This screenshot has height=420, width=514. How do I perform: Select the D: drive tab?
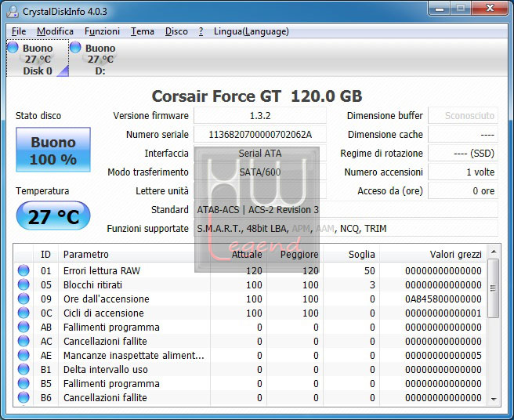(x=100, y=58)
